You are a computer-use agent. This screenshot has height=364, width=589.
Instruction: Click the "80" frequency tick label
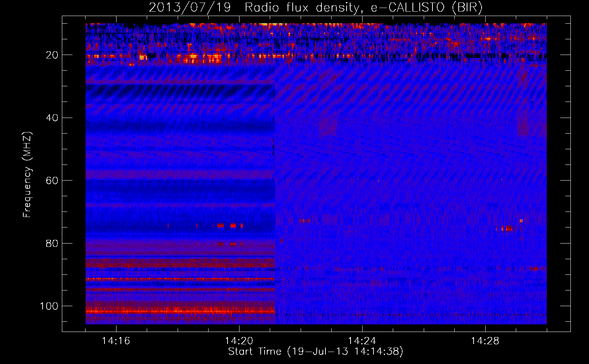point(52,244)
